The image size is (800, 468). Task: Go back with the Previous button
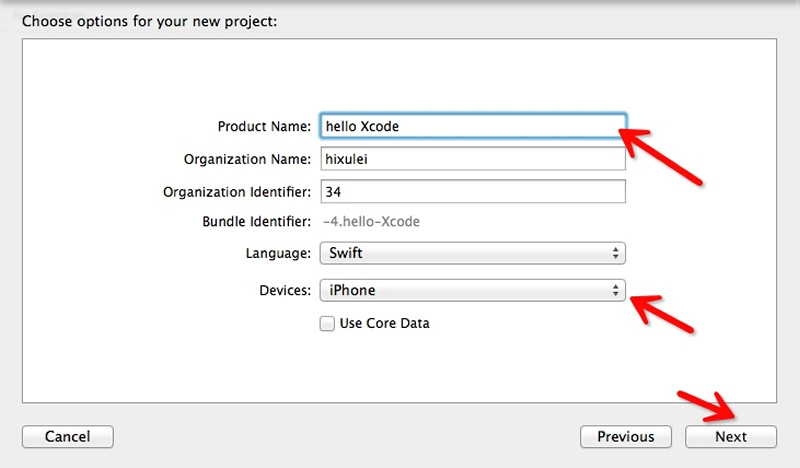(x=626, y=436)
